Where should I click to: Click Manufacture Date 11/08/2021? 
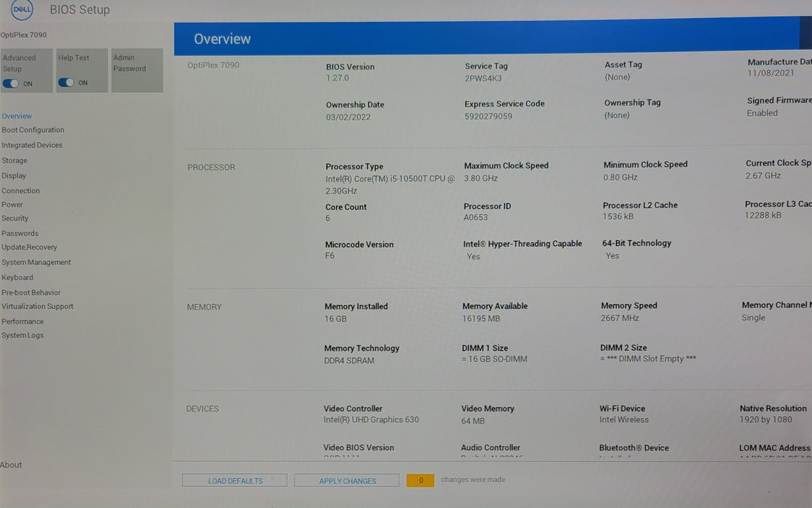[771, 73]
